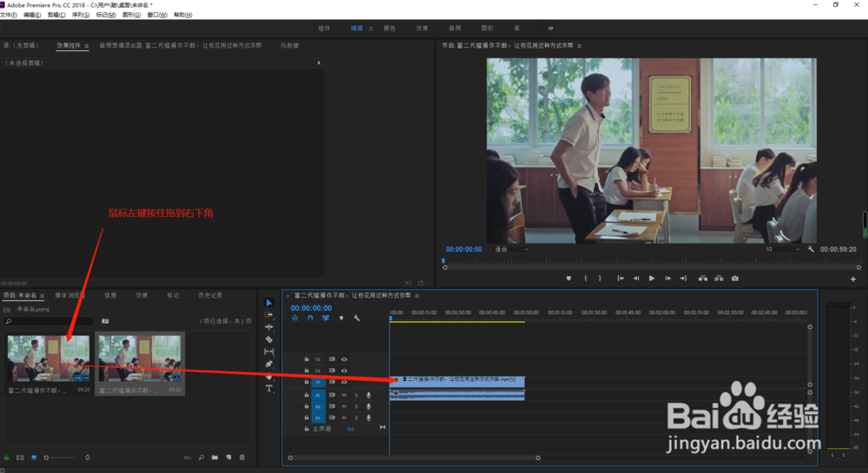Toggle V1 track output eye
Viewport: 868px width, 473px height.
tap(345, 382)
